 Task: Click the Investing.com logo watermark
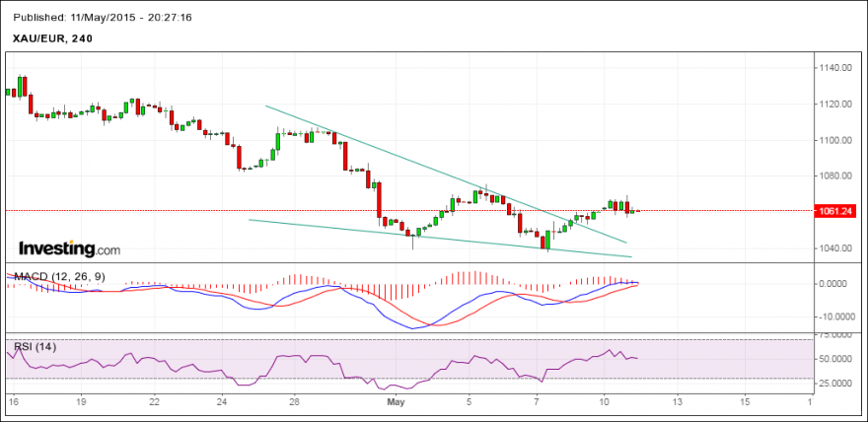pos(69,248)
